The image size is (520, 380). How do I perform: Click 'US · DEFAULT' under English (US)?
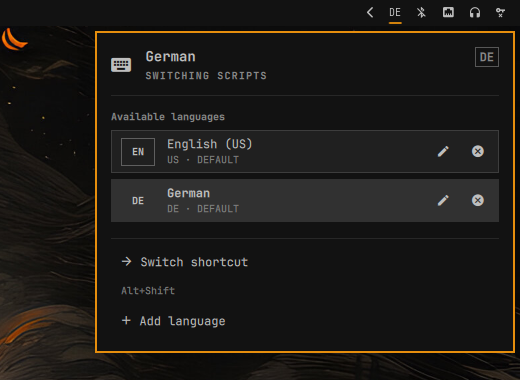[x=203, y=160]
